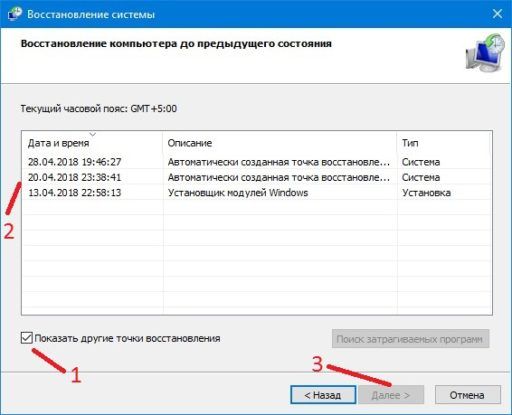
Task: Select restore point dated 28.04.2018 19:46:27
Action: point(257,162)
